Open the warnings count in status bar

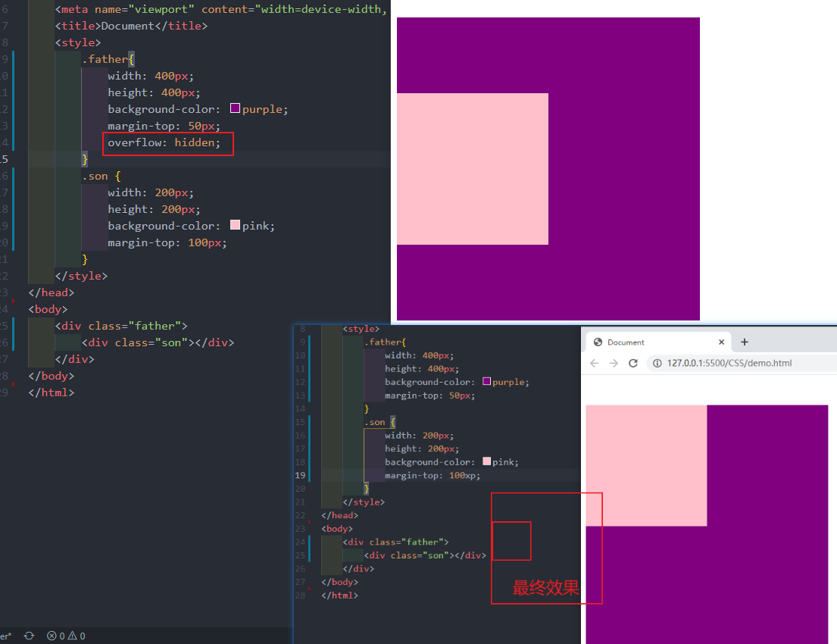pos(77,636)
